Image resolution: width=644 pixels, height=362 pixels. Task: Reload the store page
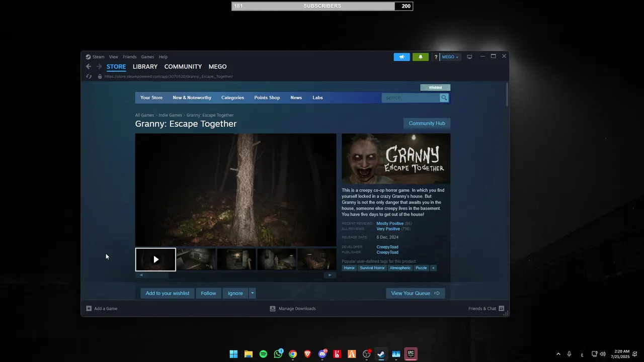coord(89,76)
